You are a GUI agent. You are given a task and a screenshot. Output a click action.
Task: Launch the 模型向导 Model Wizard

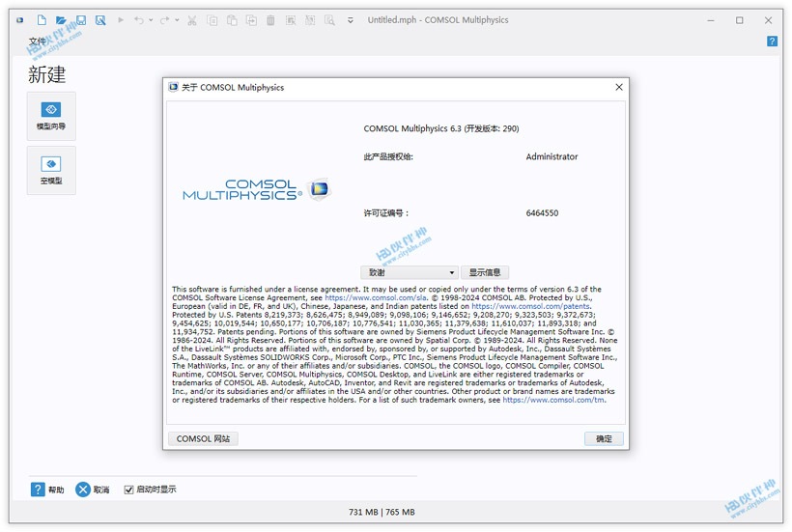[51, 116]
